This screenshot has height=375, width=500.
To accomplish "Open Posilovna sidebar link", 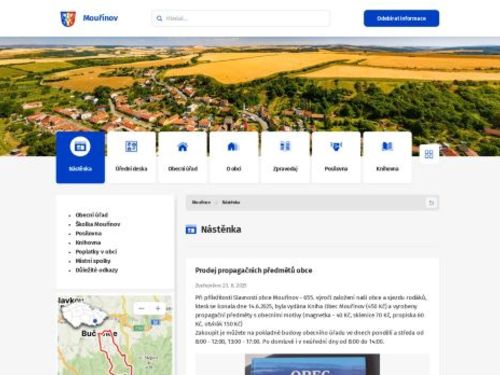I will 88,233.
